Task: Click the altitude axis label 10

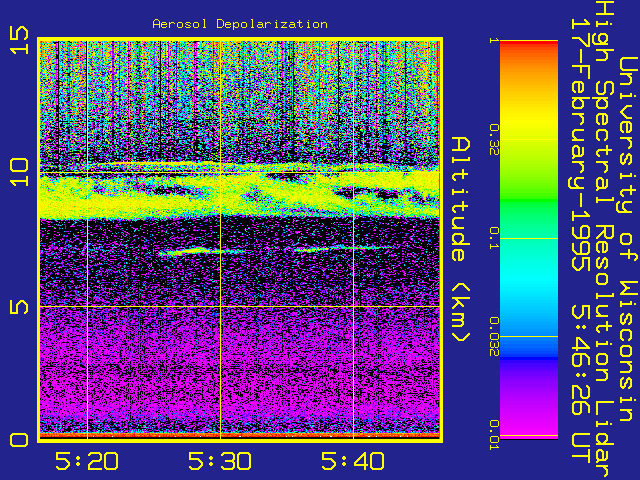Action: tap(20, 173)
